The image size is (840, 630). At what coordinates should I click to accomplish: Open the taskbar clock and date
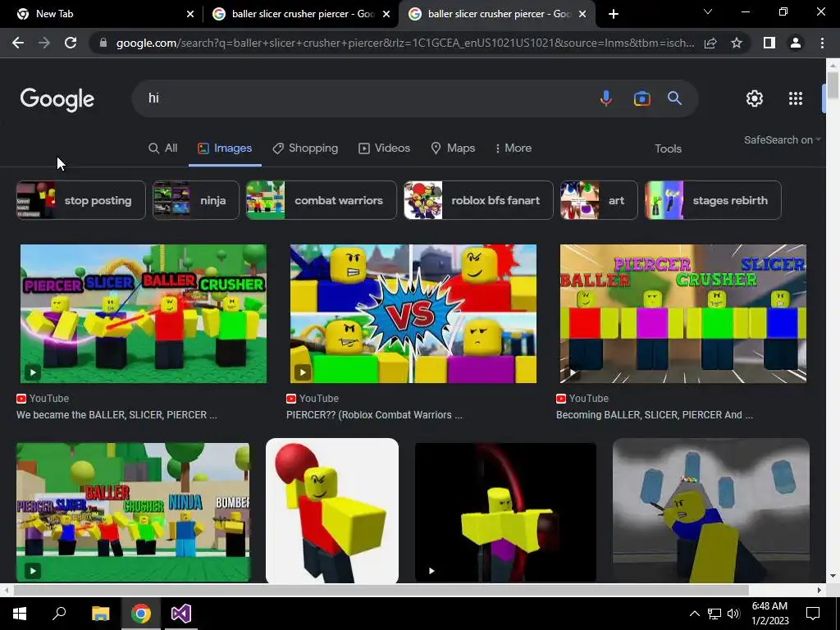770,614
